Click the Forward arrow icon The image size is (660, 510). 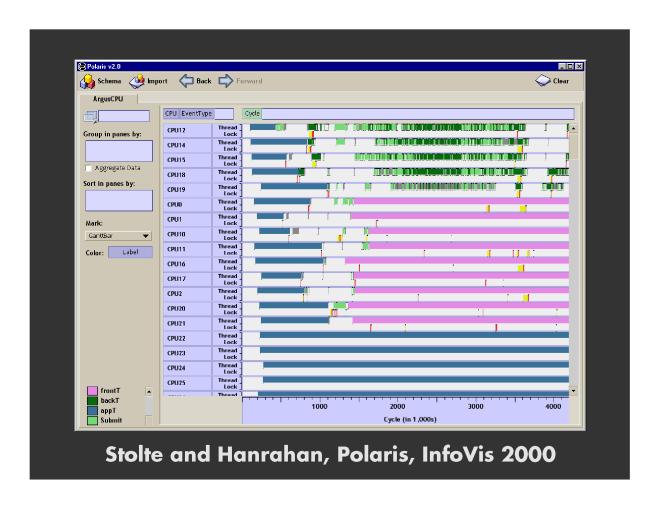pyautogui.click(x=226, y=81)
